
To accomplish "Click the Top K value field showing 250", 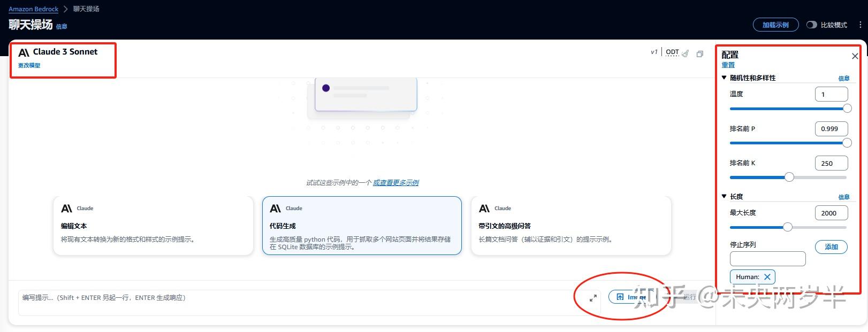I will [x=831, y=163].
